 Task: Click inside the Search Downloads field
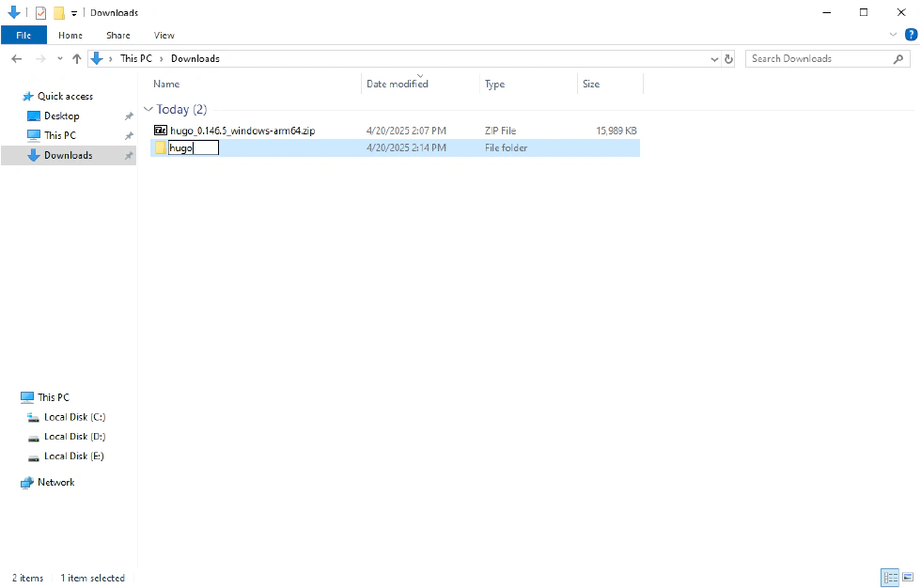[818, 58]
